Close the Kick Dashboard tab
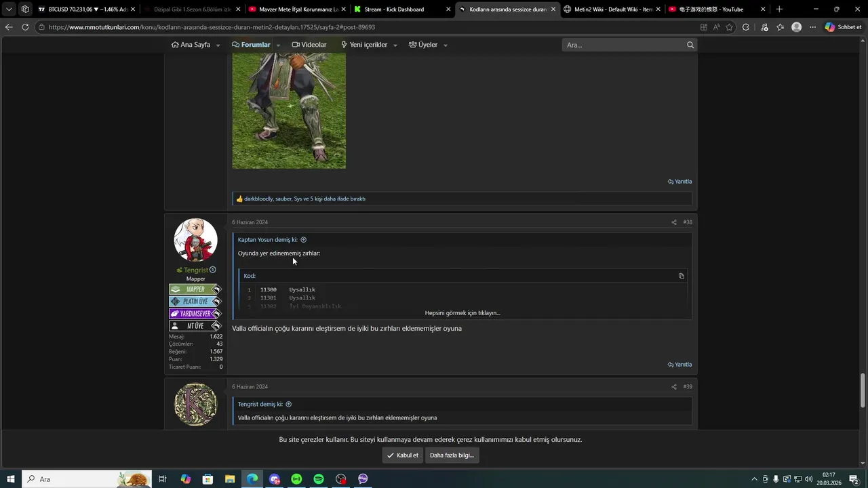 tap(448, 9)
